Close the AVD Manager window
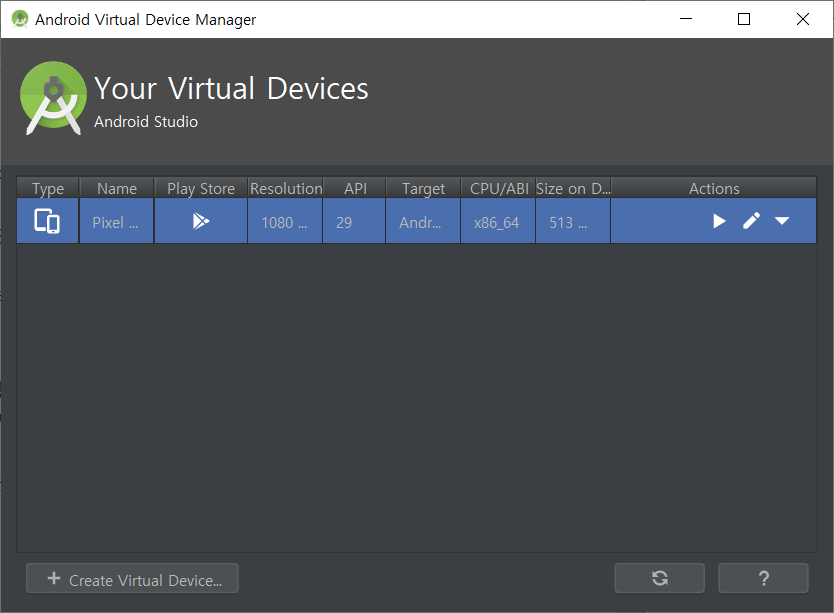Viewport: 834px width, 613px height. pos(803,19)
